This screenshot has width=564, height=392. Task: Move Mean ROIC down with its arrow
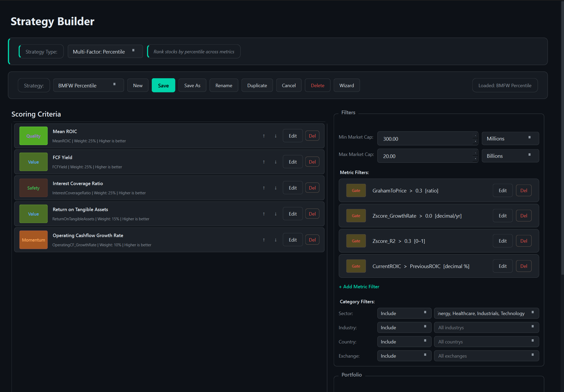tap(276, 136)
